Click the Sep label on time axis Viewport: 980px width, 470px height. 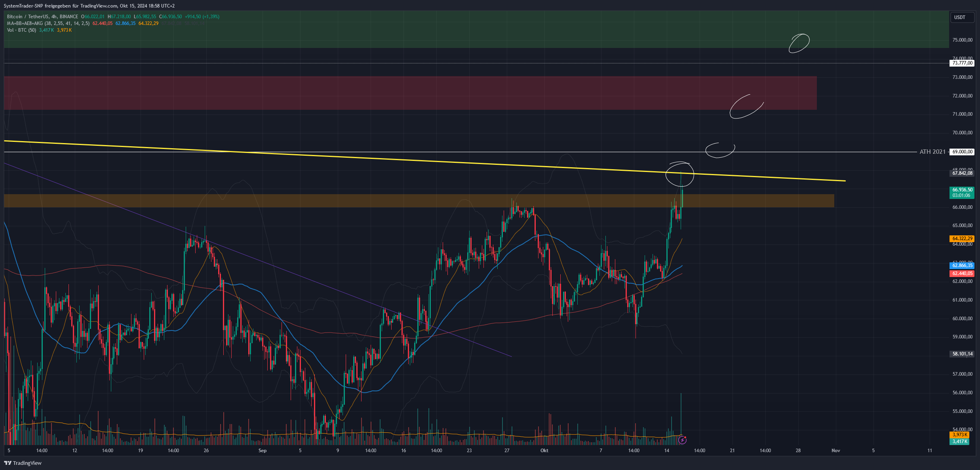[263, 451]
